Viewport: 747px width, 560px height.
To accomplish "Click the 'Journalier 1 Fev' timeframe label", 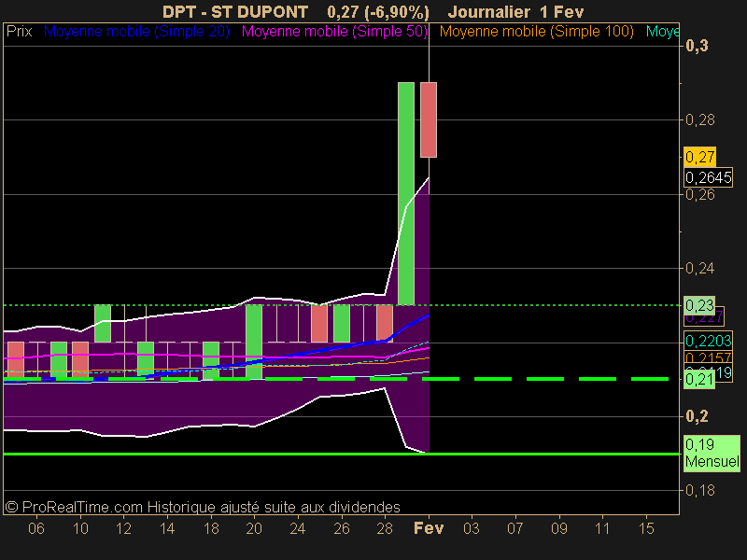I will [x=515, y=11].
